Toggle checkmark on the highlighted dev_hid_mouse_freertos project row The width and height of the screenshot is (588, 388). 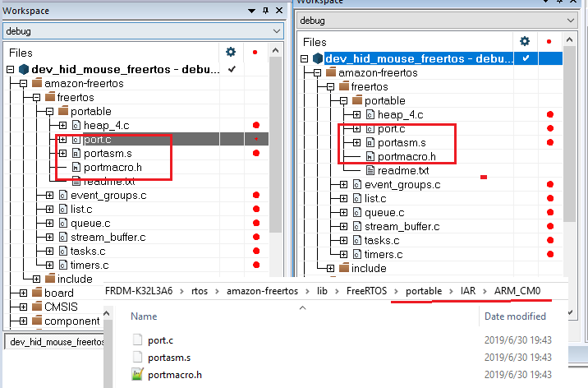(525, 58)
